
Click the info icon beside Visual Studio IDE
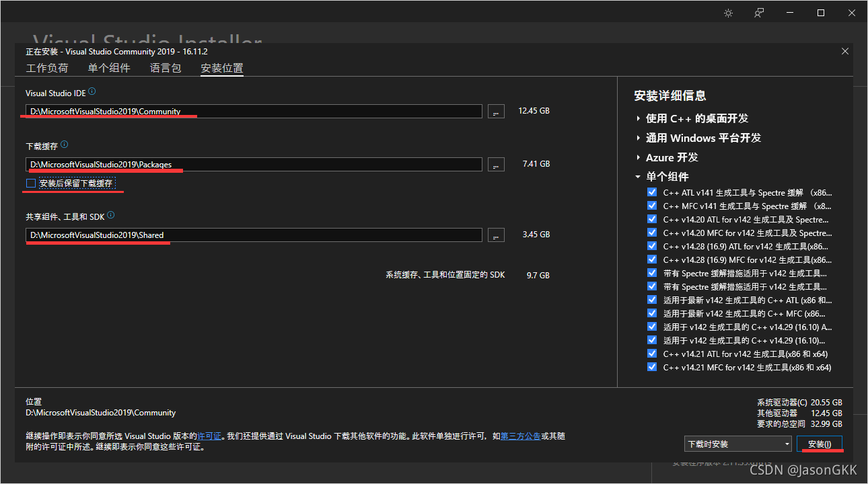[92, 91]
